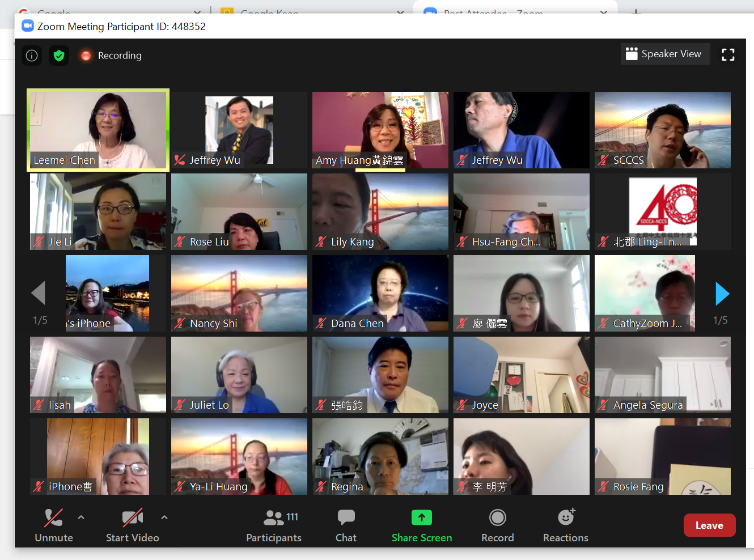The image size is (754, 560).
Task: Open the Participants panel
Action: pos(274,525)
